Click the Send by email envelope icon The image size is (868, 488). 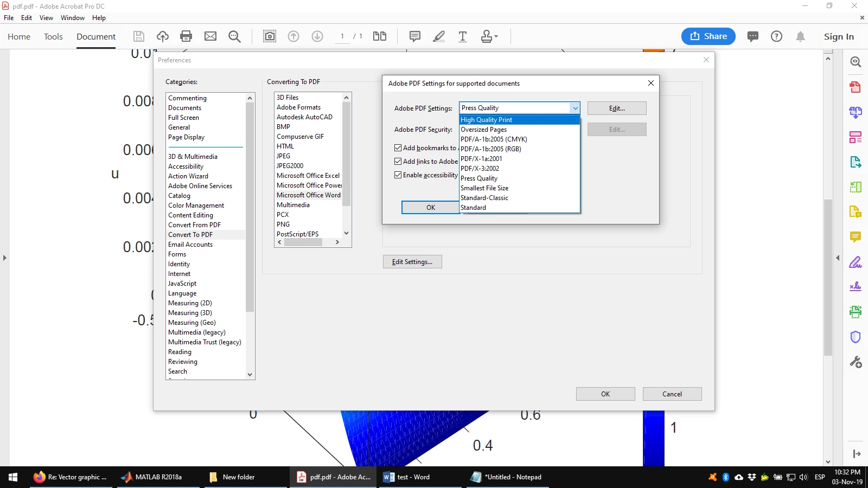210,36
